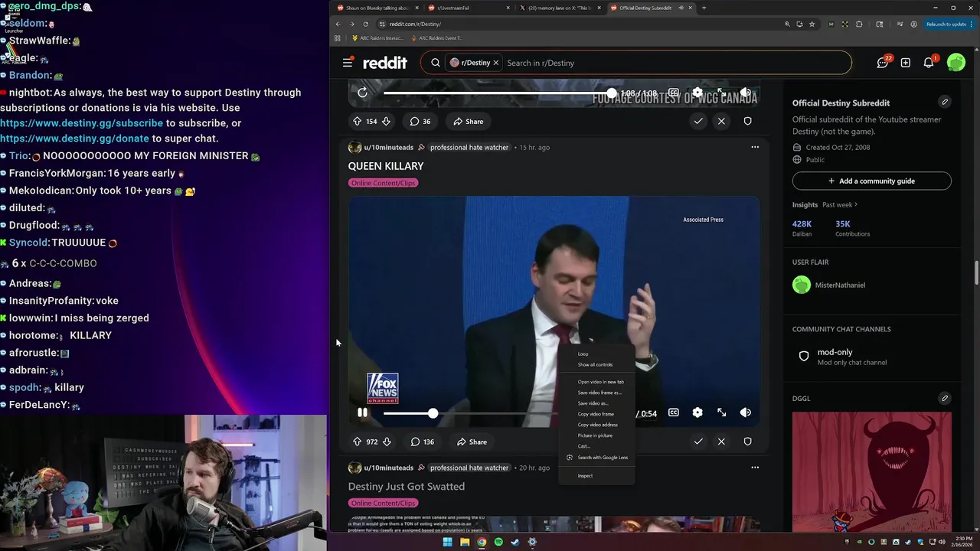Image resolution: width=980 pixels, height=551 pixels.
Task: Mute the 1:08 video volume
Action: point(746,93)
